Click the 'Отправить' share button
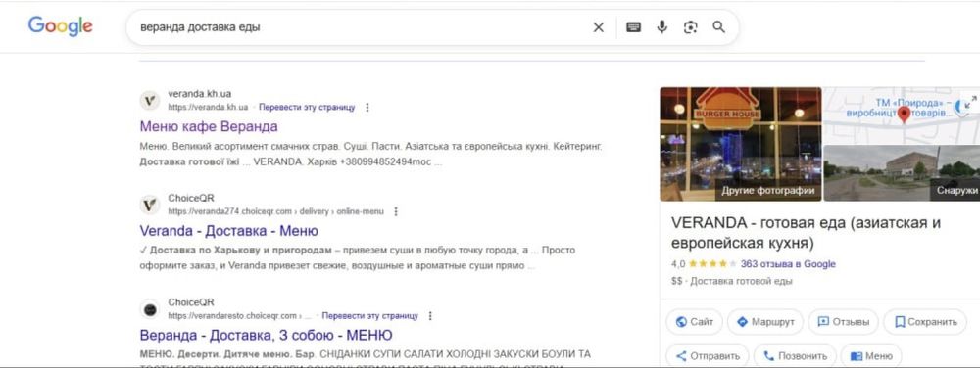This screenshot has height=368, width=980. (x=707, y=356)
